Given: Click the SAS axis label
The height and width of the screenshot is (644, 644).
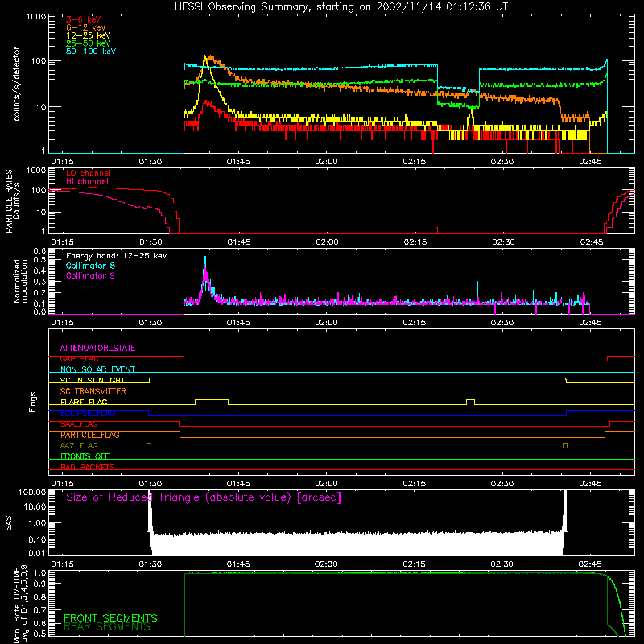Looking at the screenshot, I should click(x=8, y=523).
